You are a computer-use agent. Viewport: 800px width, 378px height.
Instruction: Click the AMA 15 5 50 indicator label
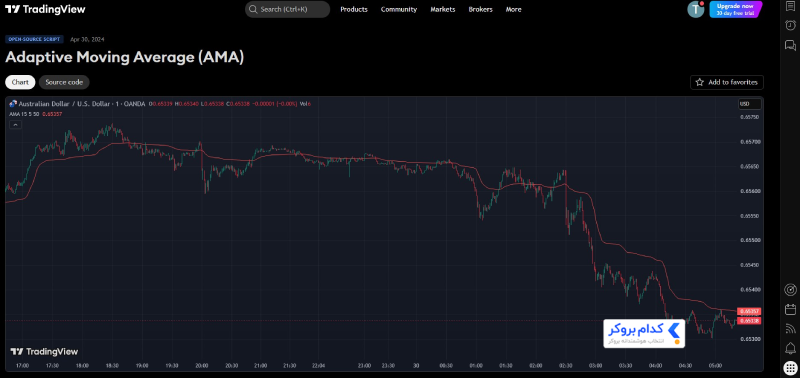point(24,114)
